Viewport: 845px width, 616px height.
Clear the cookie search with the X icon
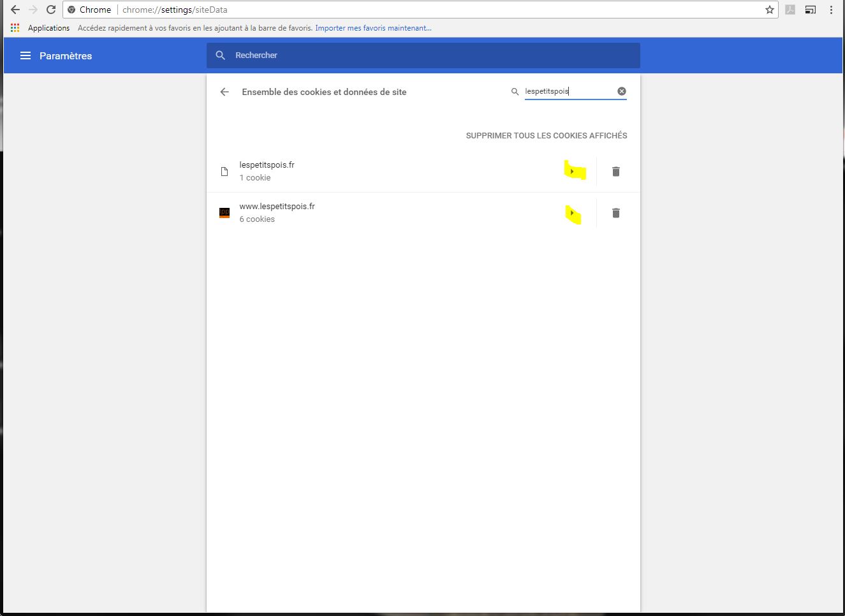click(x=622, y=91)
